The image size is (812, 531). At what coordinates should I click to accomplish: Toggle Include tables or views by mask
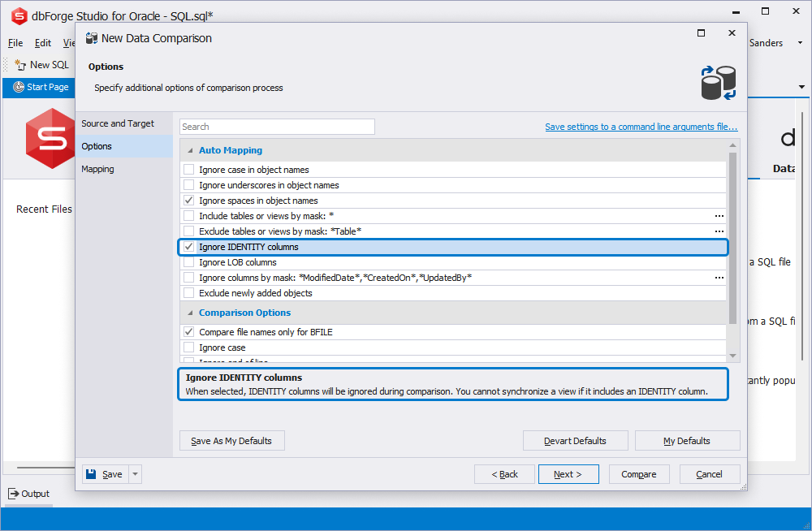click(x=189, y=216)
